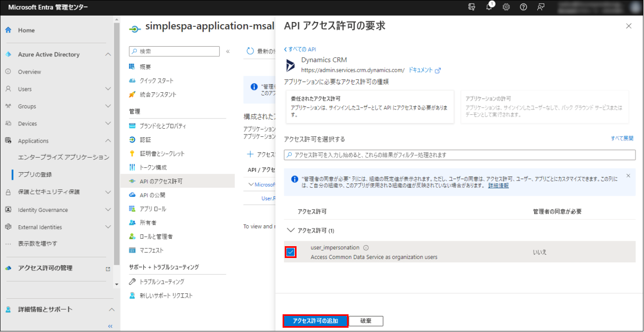Open 新しいサポート リクエスト menu item
The width and height of the screenshot is (644, 332).
(166, 296)
